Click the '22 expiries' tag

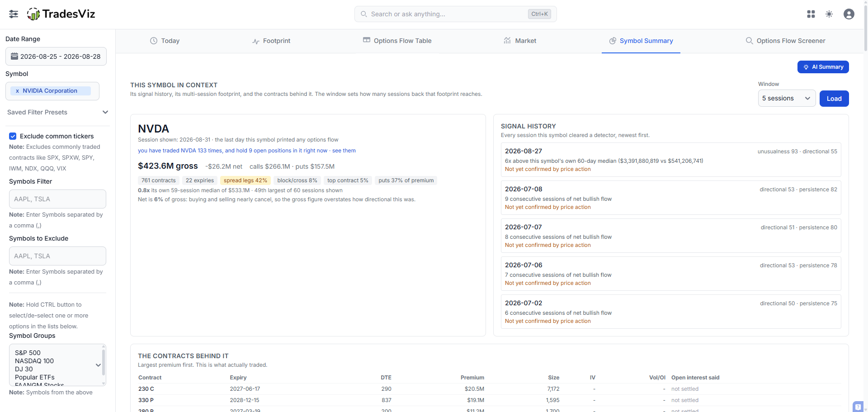point(200,180)
